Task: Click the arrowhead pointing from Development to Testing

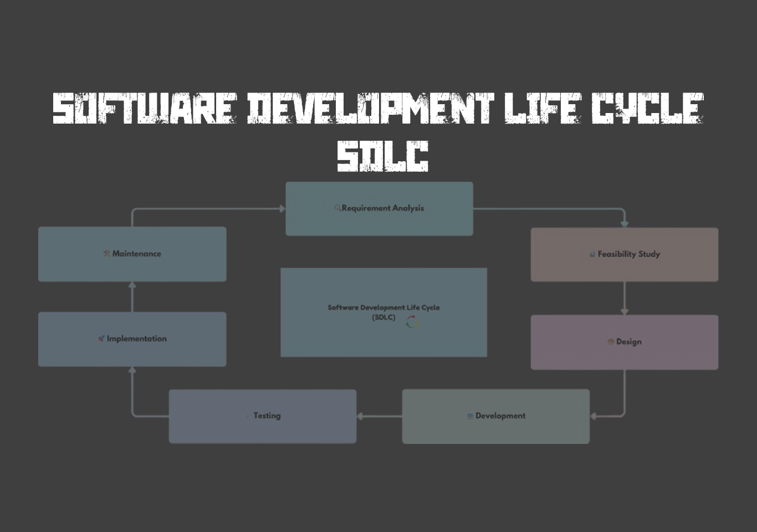Action: 360,416
